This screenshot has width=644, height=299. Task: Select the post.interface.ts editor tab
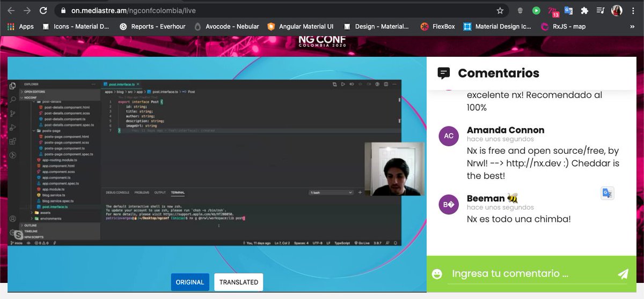pos(122,84)
